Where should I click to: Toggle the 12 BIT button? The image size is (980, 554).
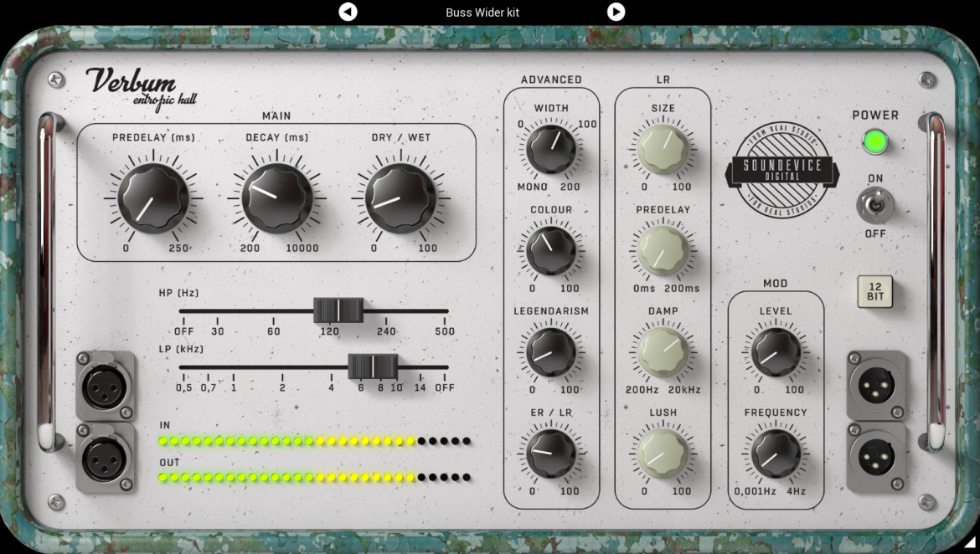(x=875, y=292)
